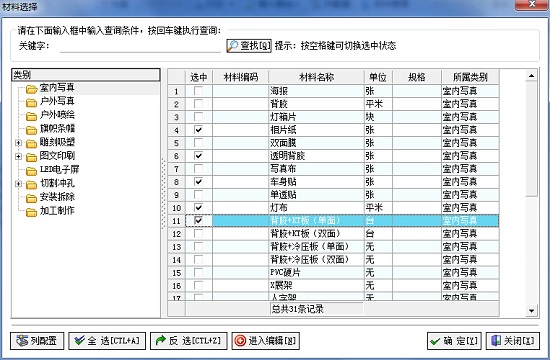Click 反选 invert selection button
Image resolution: width=550 pixels, height=360 pixels.
pos(189,341)
